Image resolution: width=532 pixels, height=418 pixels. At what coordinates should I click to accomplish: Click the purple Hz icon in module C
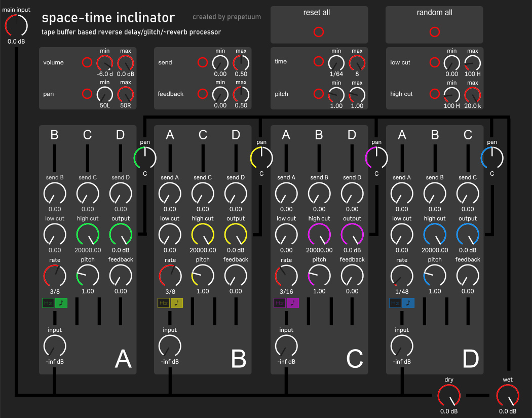[x=280, y=303]
